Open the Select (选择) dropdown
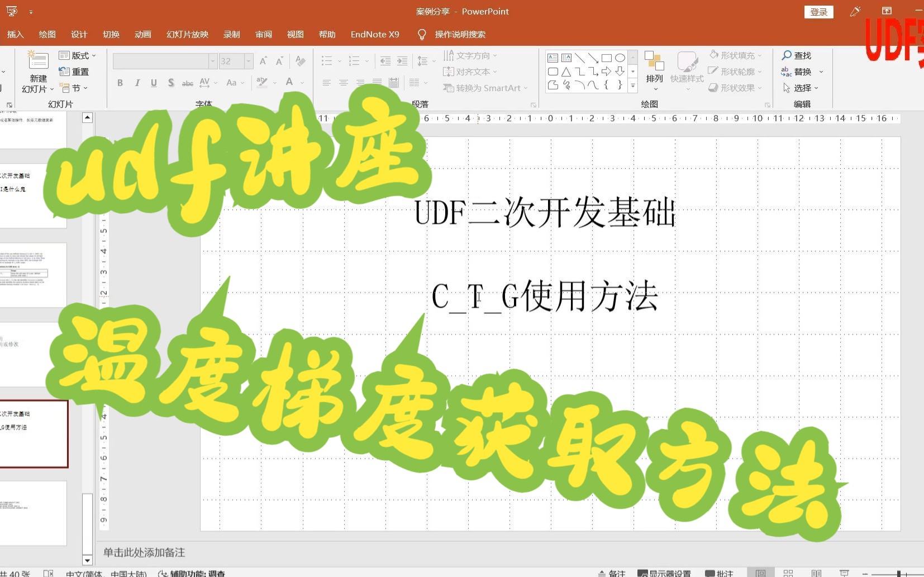The height and width of the screenshot is (577, 924). coord(800,88)
